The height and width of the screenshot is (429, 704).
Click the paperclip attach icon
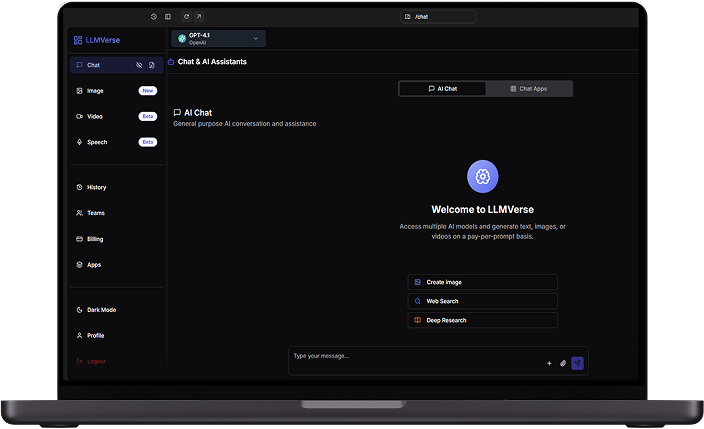(x=563, y=363)
